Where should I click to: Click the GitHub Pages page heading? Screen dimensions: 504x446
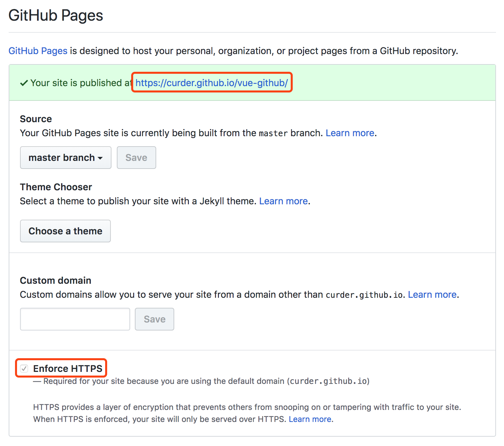coord(56,15)
